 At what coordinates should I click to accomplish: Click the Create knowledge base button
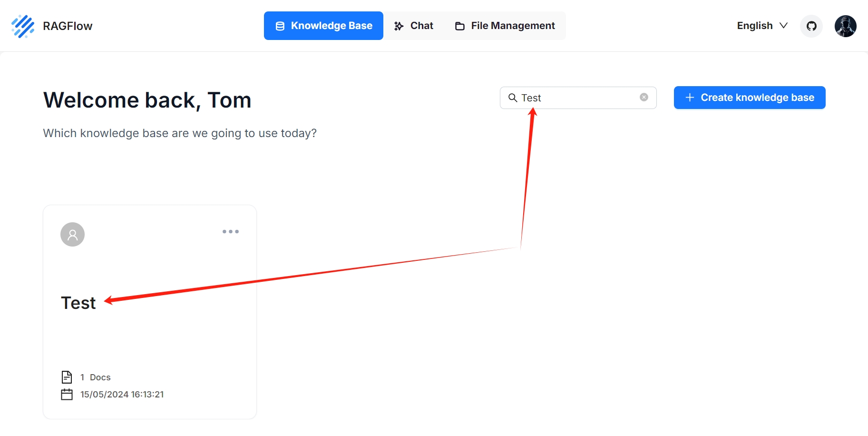tap(749, 98)
